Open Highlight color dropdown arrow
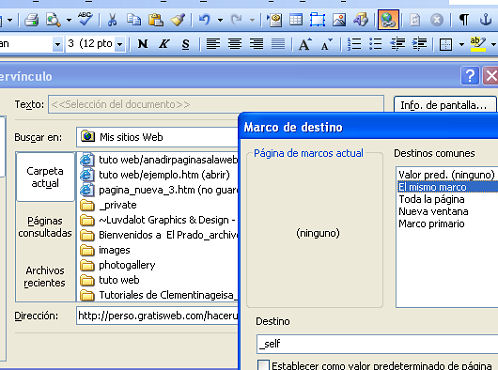The width and height of the screenshot is (498, 370). [494, 44]
